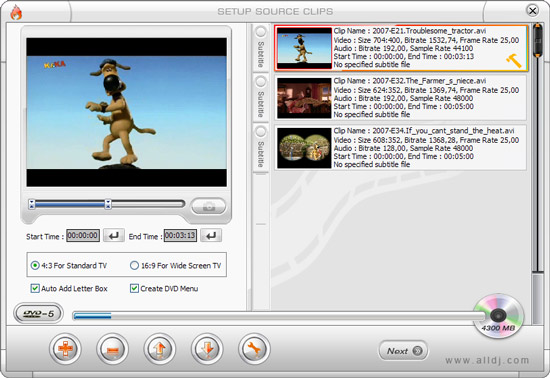Move selected clip up with arrow button
The image size is (550, 378).
[x=160, y=349]
